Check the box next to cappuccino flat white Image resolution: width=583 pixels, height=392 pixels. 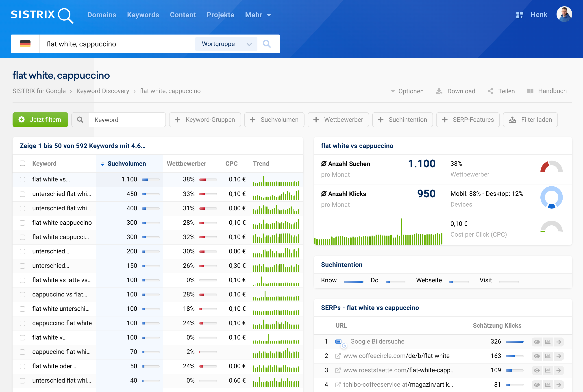pos(22,323)
